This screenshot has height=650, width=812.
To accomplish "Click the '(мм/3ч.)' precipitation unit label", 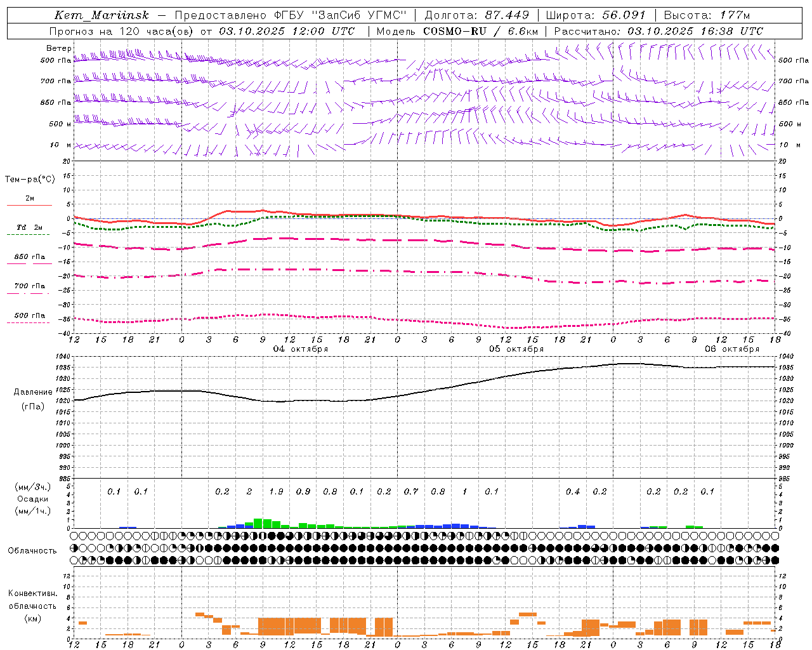I will pos(33,487).
